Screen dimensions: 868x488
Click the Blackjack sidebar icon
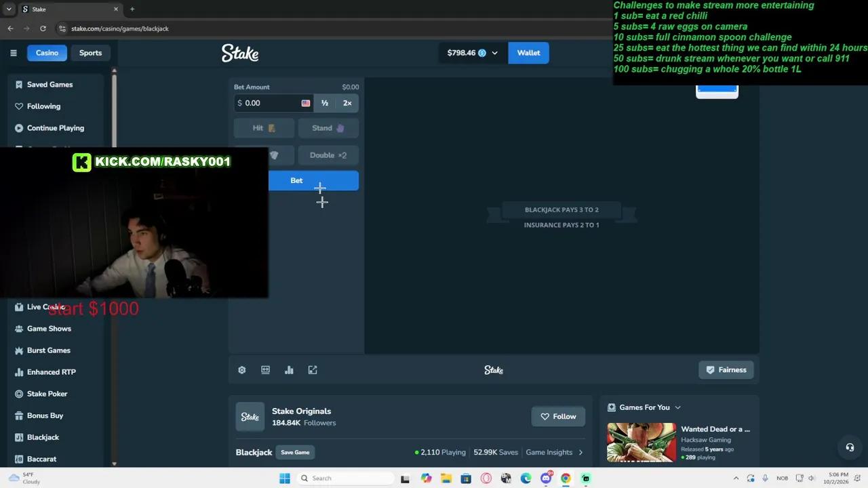tap(19, 437)
